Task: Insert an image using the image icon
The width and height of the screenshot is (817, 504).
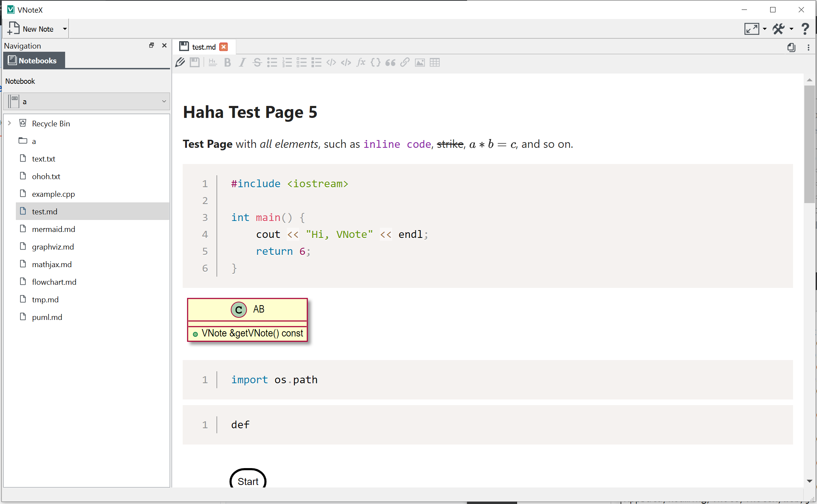Action: coord(420,62)
